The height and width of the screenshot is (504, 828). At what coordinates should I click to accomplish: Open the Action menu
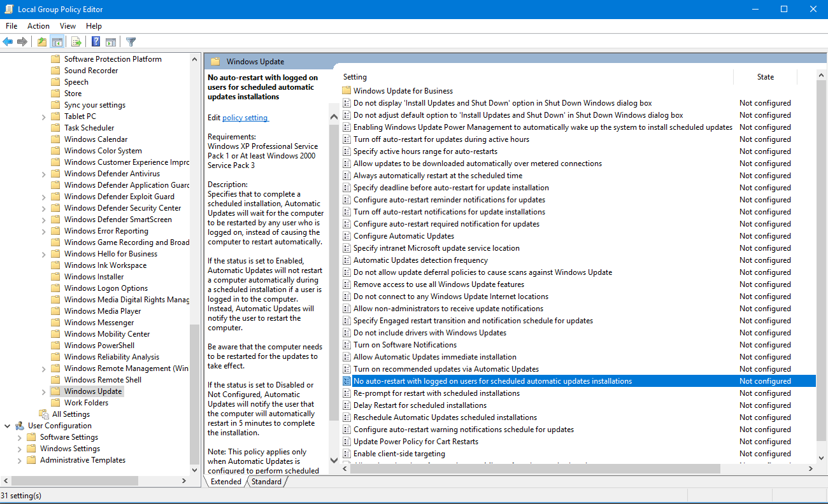pyautogui.click(x=38, y=26)
